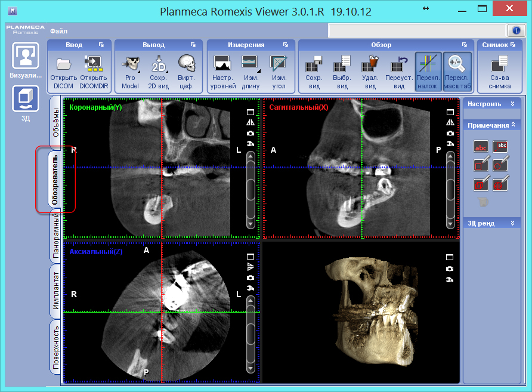532x392 pixels.
Task: Open the Файл menu
Action: tap(58, 31)
